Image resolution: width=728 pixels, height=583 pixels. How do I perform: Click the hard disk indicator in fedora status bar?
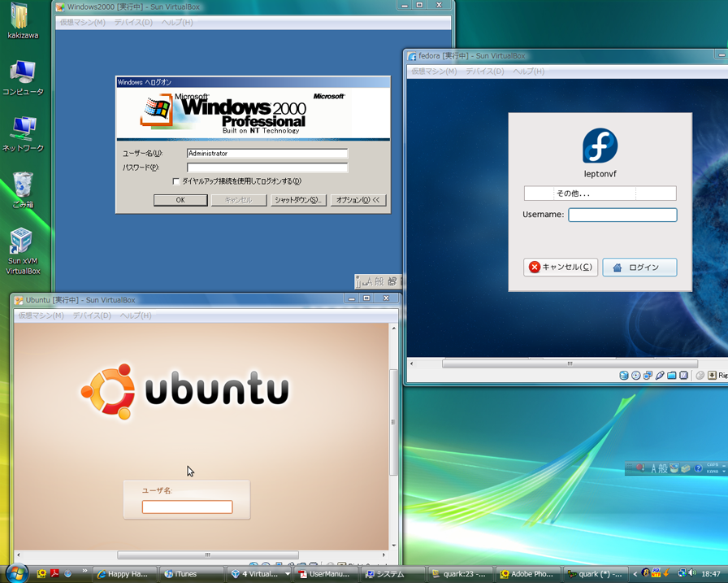(624, 376)
